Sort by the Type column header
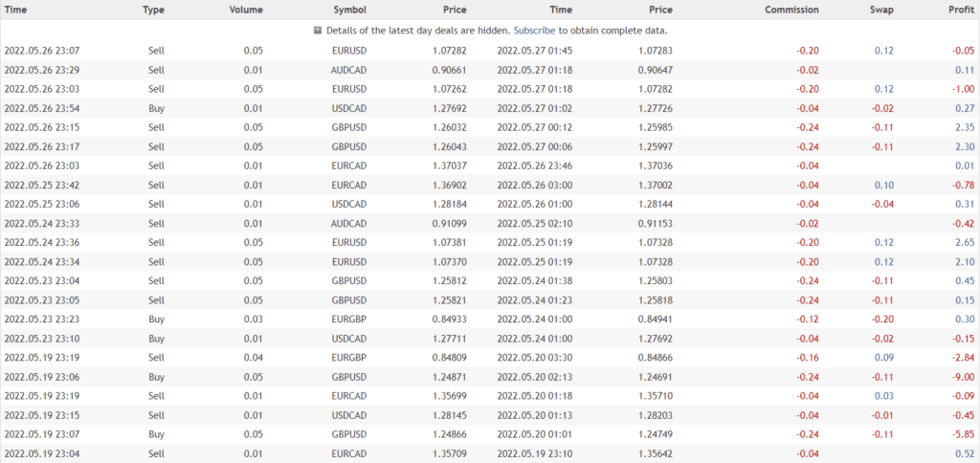Image resolution: width=980 pixels, height=463 pixels. tap(153, 10)
